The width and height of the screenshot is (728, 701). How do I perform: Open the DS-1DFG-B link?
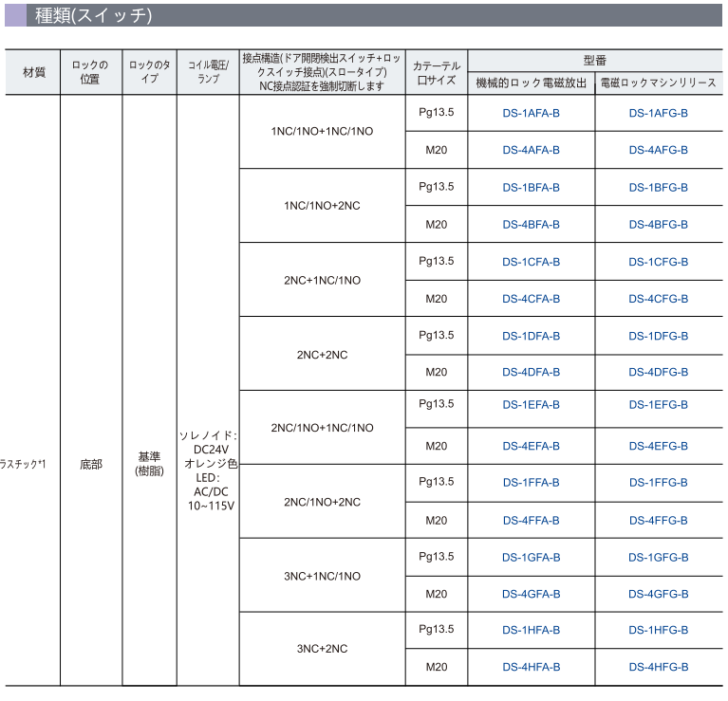(658, 336)
